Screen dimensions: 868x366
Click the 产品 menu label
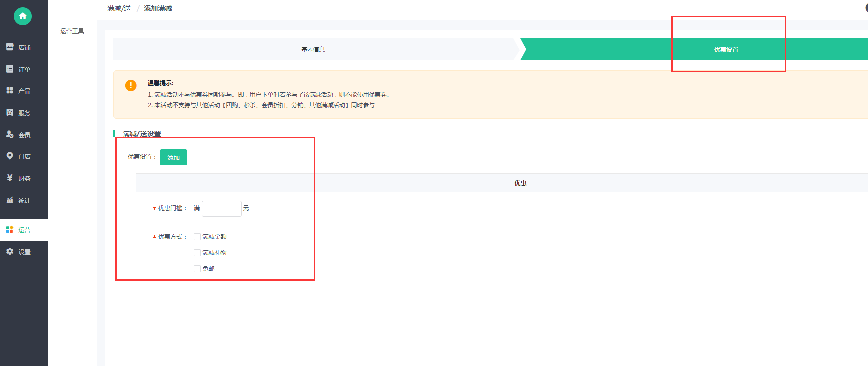click(24, 91)
